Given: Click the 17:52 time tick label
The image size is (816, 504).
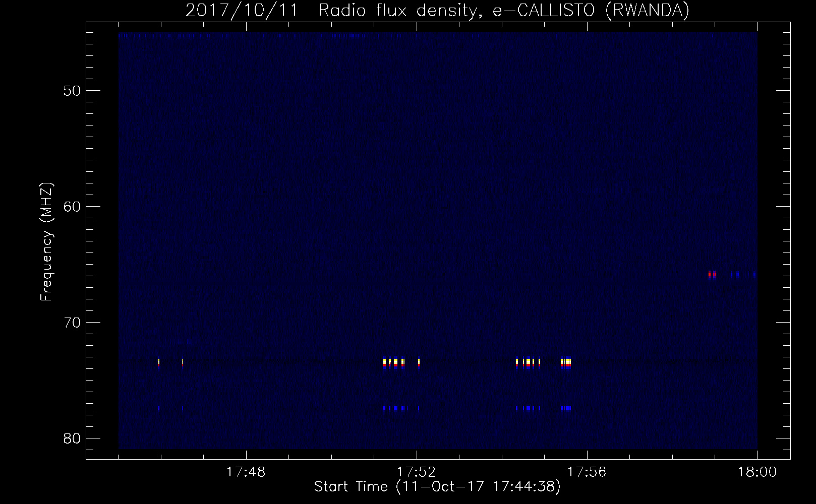Looking at the screenshot, I should pyautogui.click(x=417, y=472).
